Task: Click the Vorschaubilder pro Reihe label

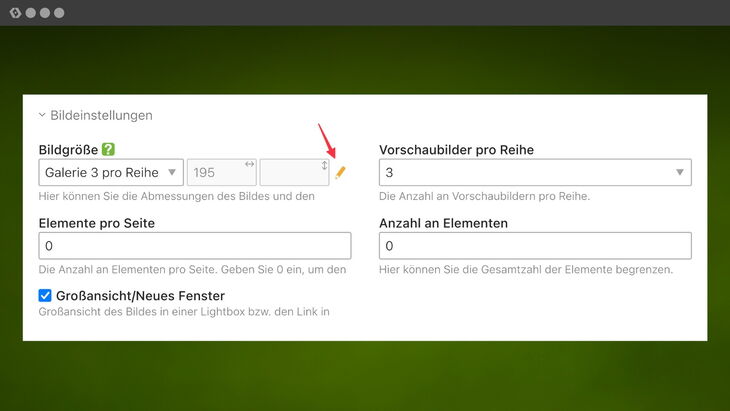Action: 456,150
